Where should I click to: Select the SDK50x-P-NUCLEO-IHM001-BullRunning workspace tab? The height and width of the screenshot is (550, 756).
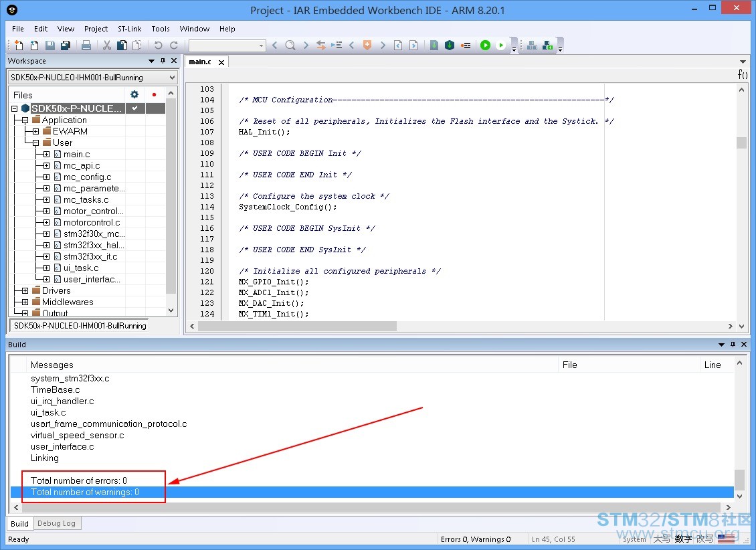click(80, 326)
